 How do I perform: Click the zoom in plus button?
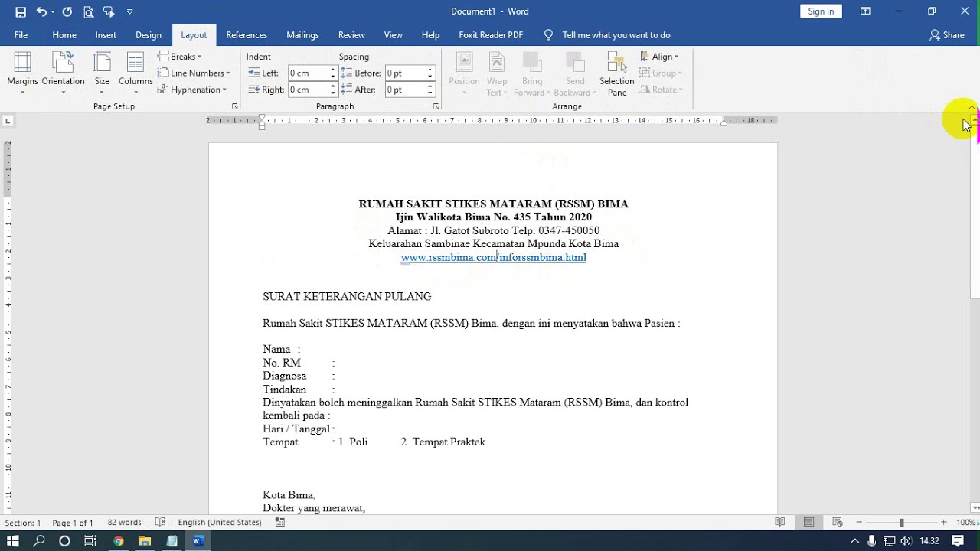pos(943,523)
